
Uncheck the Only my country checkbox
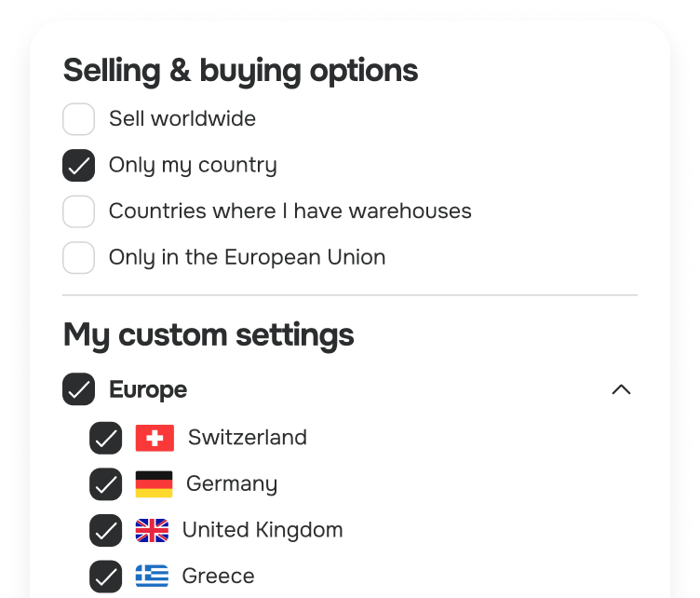pos(79,166)
